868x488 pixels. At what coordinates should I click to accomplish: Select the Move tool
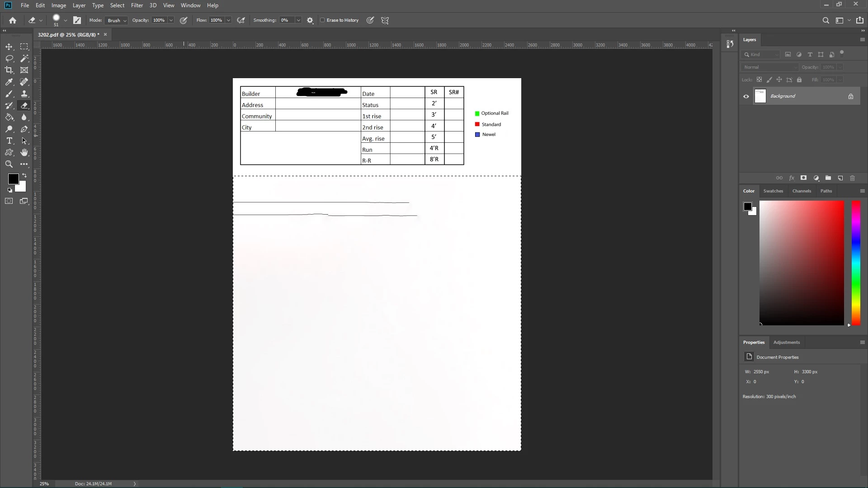(9, 47)
